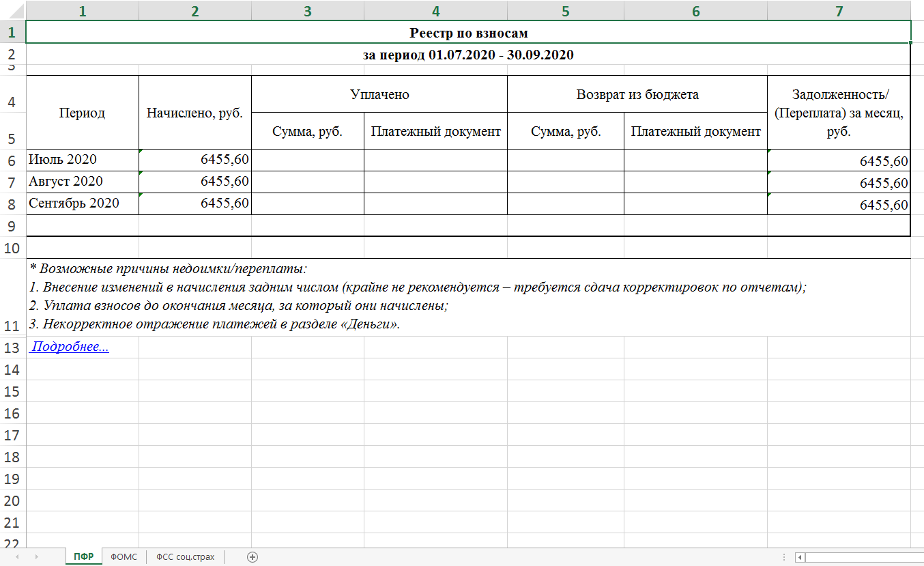Select the title cell Реестр по взносам
The width and height of the screenshot is (924, 566).
tap(468, 32)
